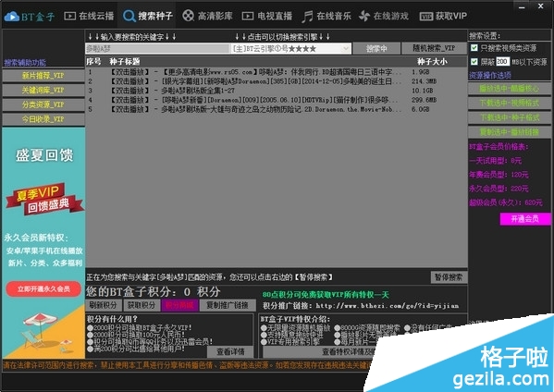Close the BT盒子 window
554x392 pixels.
(541, 6)
